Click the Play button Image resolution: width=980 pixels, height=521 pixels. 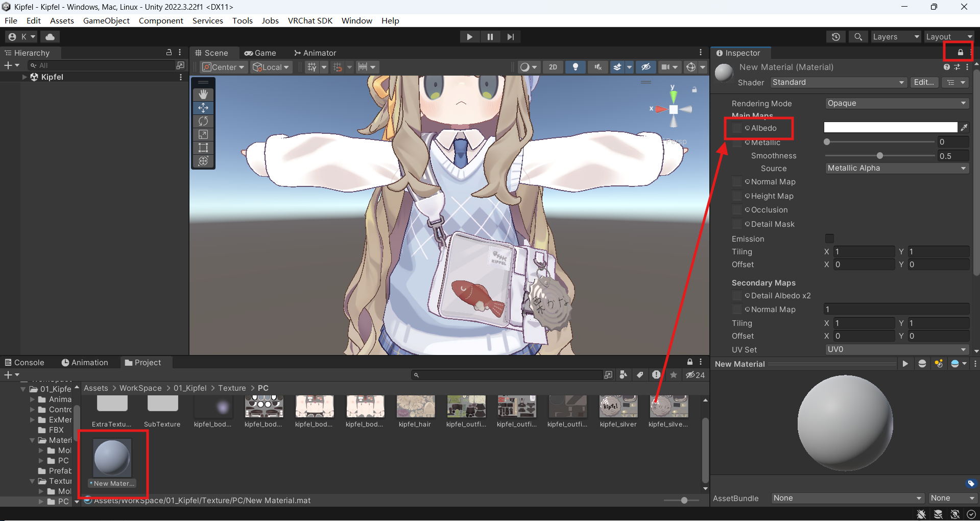click(469, 37)
